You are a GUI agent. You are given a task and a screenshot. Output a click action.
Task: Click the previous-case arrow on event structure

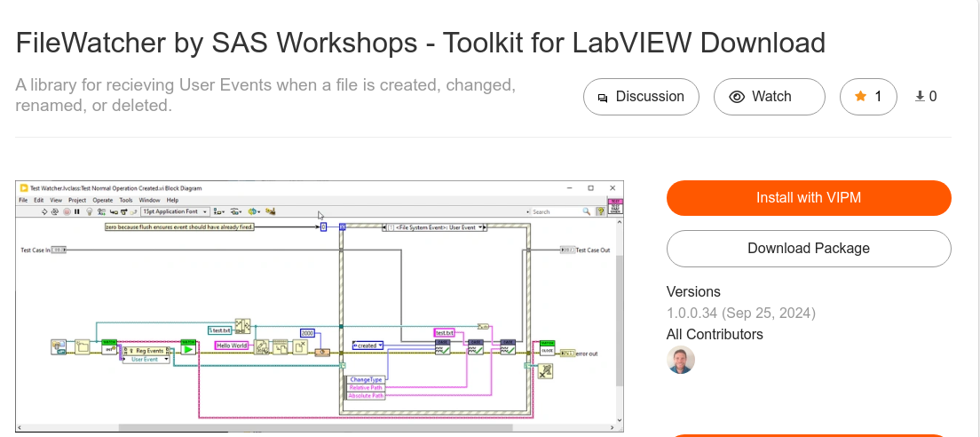coord(383,227)
